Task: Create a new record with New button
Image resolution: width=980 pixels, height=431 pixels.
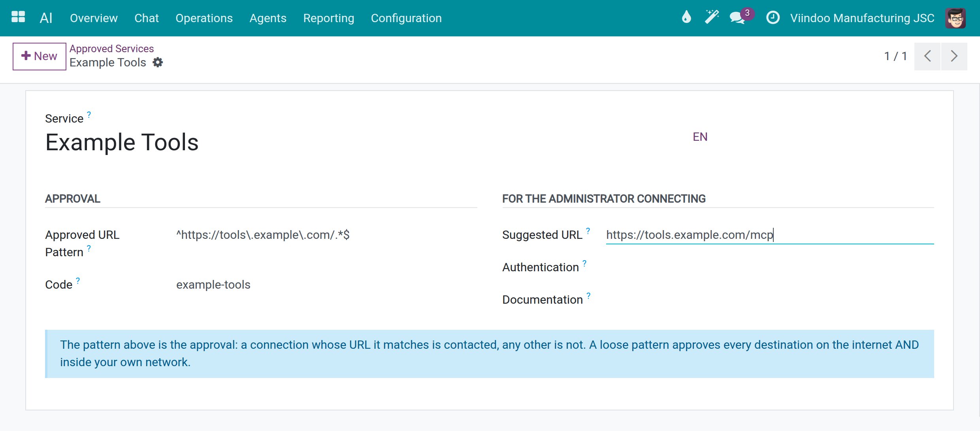Action: click(39, 56)
